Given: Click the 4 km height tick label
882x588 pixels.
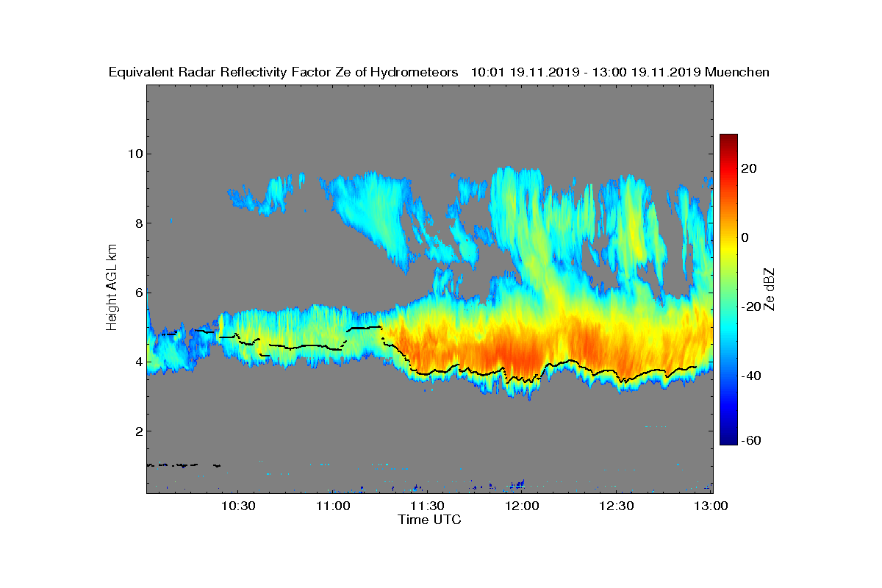Looking at the screenshot, I should [138, 362].
